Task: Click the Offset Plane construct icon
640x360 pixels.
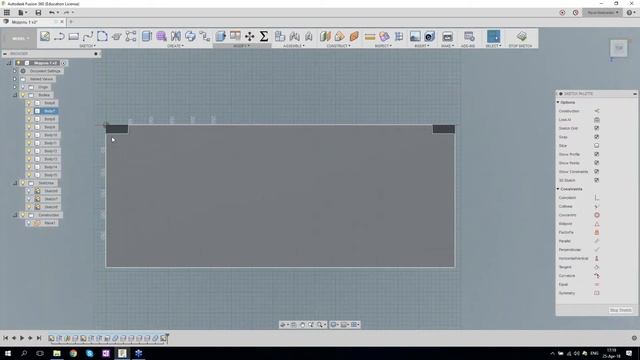Action: [x=325, y=36]
